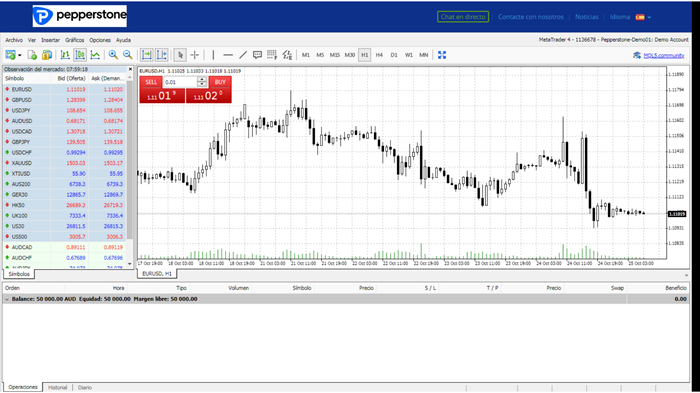Close the market watch panel
Screen dimensions: 700x393
click(130, 69)
